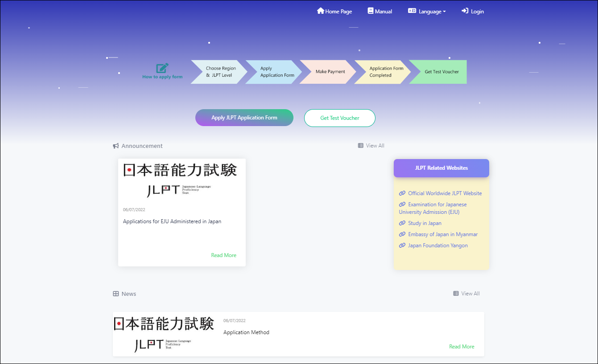598x364 pixels.
Task: Click the Get Test Voucher step arrow
Action: pyautogui.click(x=438, y=72)
